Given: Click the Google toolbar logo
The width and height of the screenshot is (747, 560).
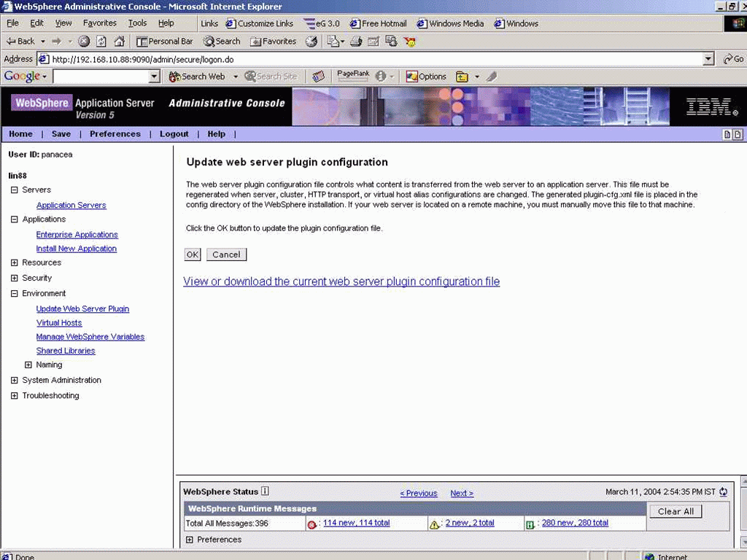Looking at the screenshot, I should (22, 76).
